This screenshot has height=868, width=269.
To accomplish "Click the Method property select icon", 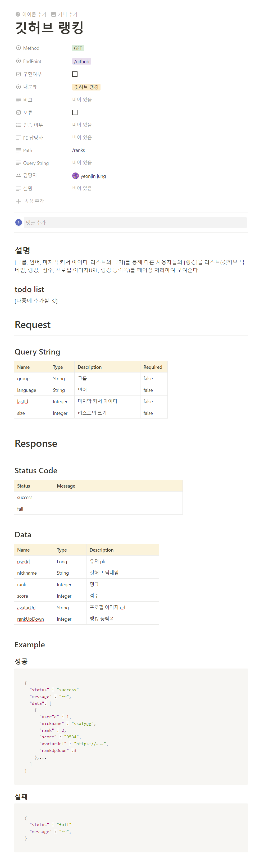I will click(x=19, y=48).
